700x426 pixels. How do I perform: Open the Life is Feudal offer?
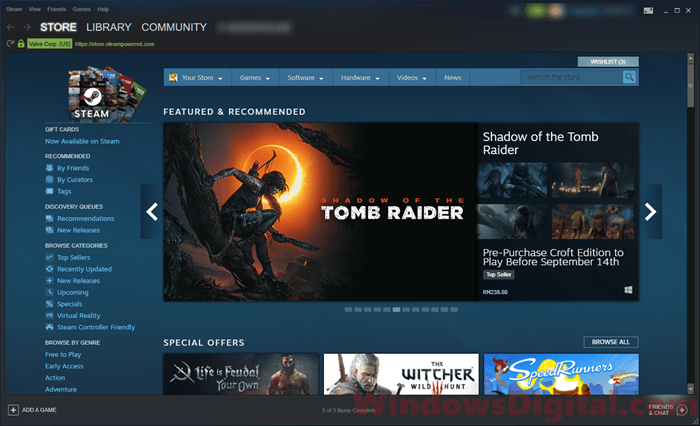[x=241, y=374]
